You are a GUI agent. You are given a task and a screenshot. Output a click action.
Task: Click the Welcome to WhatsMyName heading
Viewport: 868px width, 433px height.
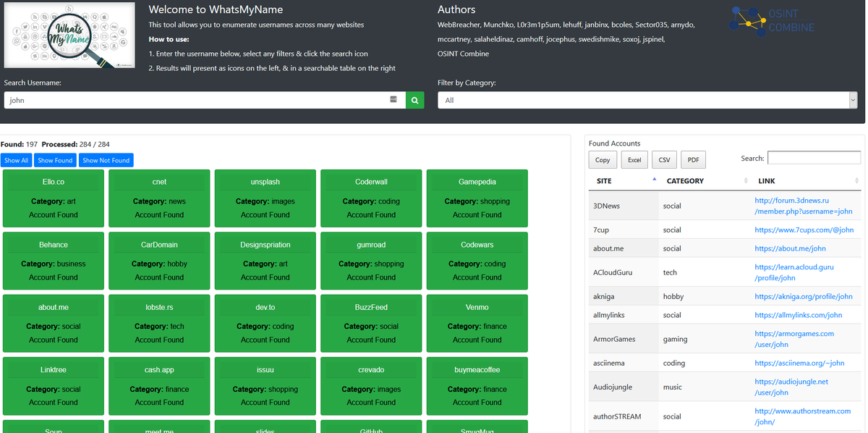coord(216,9)
